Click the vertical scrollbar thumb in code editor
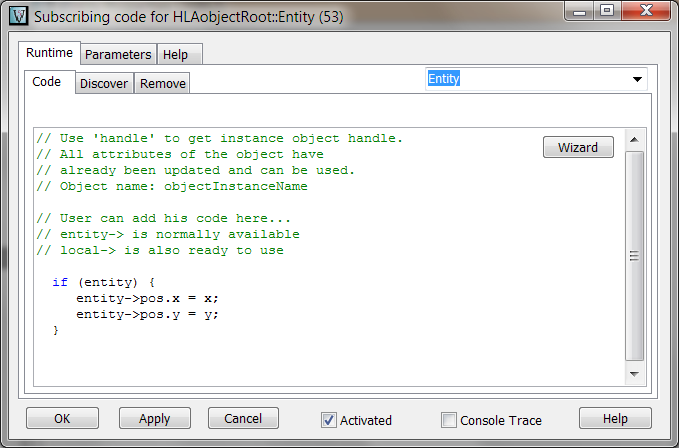Screen dimensions: 679x448 (x=634, y=256)
